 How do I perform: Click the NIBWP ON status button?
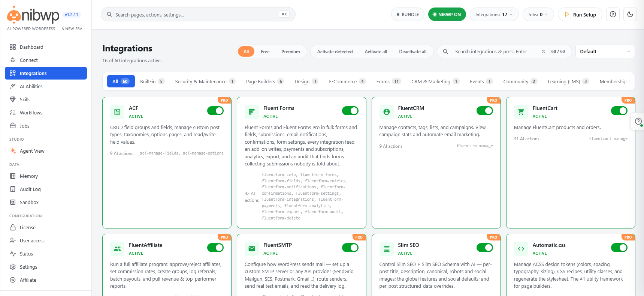point(447,15)
